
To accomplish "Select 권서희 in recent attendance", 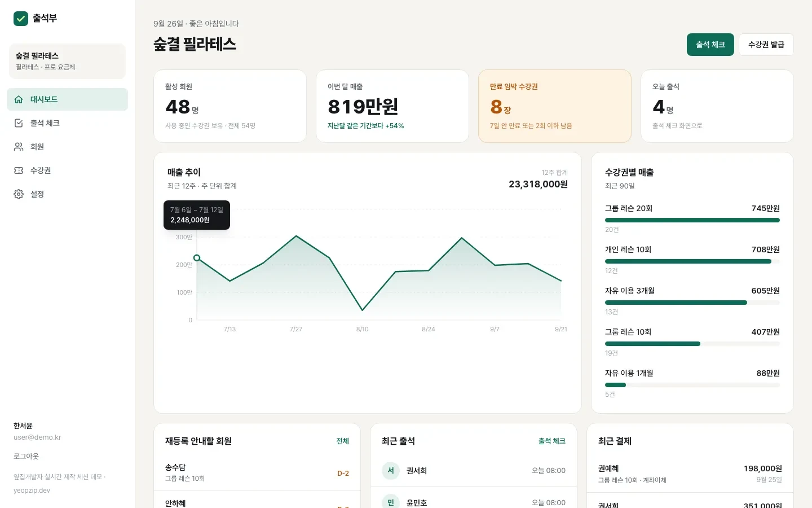I will coord(474,471).
